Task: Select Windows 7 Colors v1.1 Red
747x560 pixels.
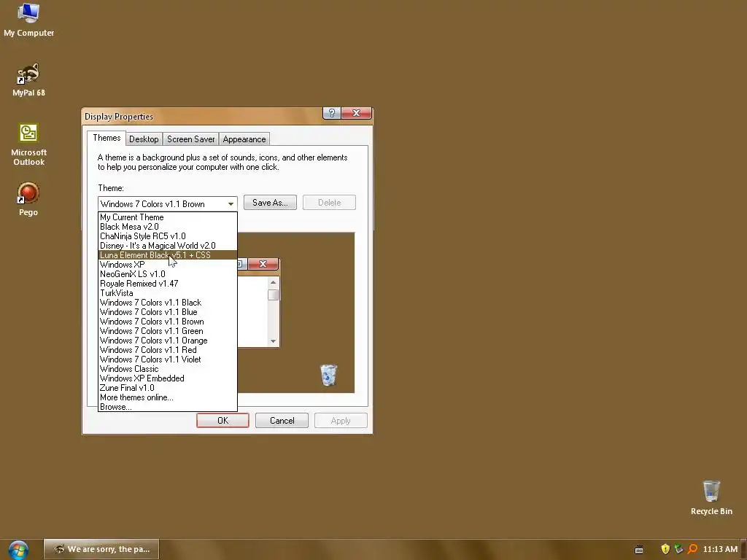Action: pos(168,350)
